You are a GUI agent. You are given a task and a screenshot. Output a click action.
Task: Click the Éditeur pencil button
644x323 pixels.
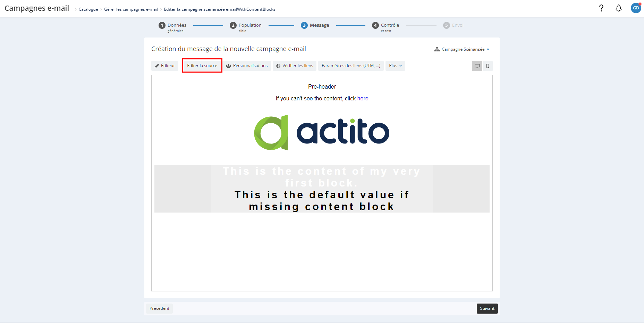click(165, 66)
